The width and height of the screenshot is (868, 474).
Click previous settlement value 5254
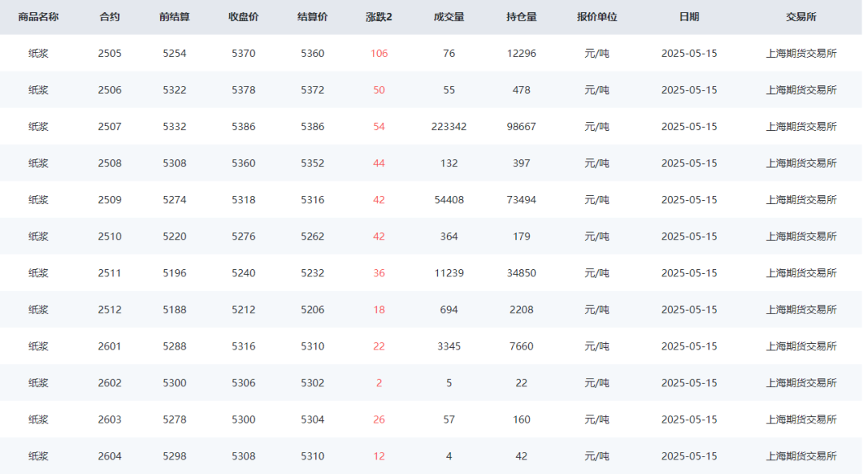[x=174, y=54]
